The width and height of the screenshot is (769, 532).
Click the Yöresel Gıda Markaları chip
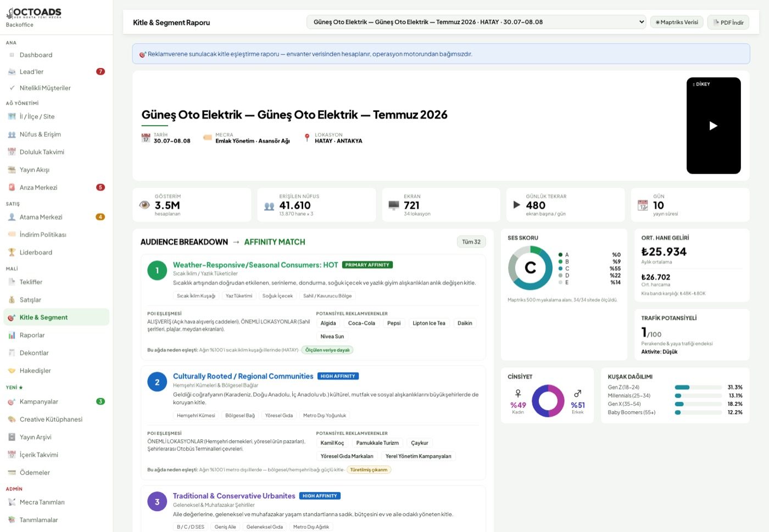pyautogui.click(x=347, y=456)
